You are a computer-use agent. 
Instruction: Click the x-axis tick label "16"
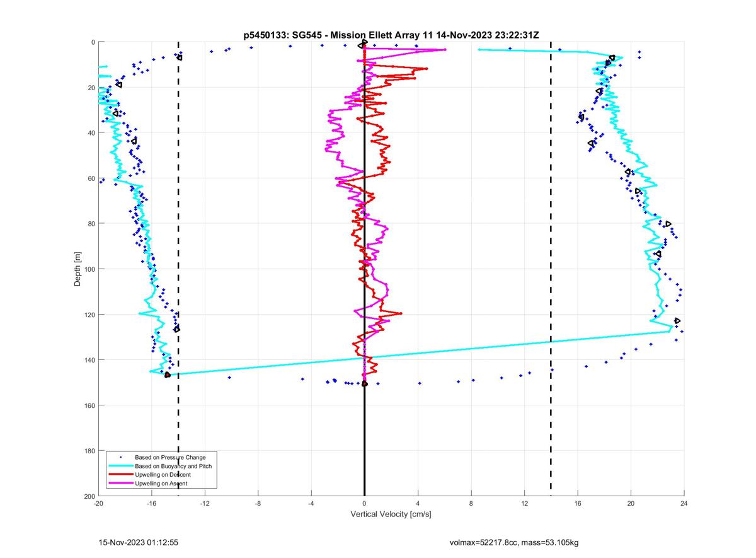[x=578, y=504]
